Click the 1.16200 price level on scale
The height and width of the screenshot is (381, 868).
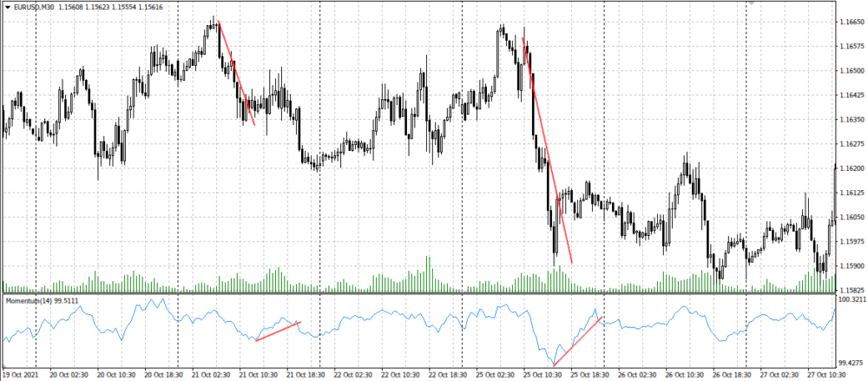point(850,168)
